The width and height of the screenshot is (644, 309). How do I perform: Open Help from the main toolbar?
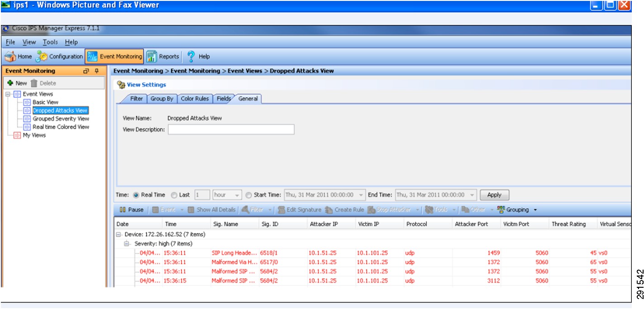tap(198, 57)
